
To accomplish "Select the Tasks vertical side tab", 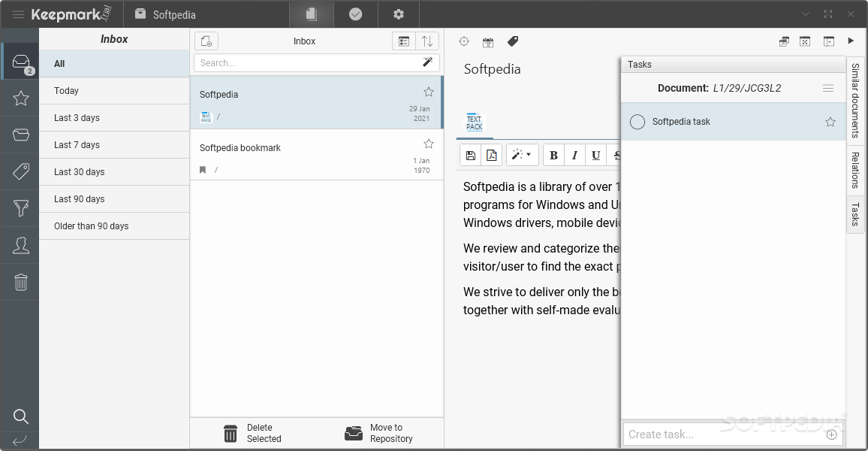I will [855, 214].
